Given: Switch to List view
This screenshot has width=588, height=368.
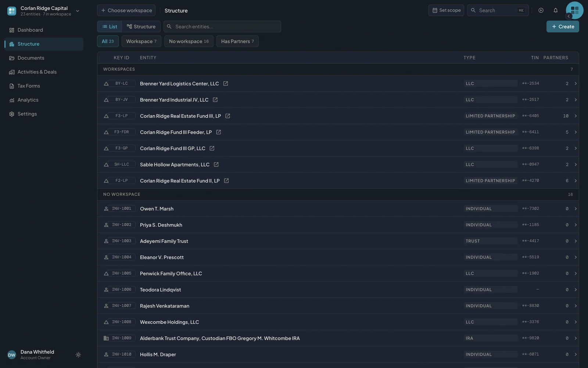Looking at the screenshot, I should 110,26.
